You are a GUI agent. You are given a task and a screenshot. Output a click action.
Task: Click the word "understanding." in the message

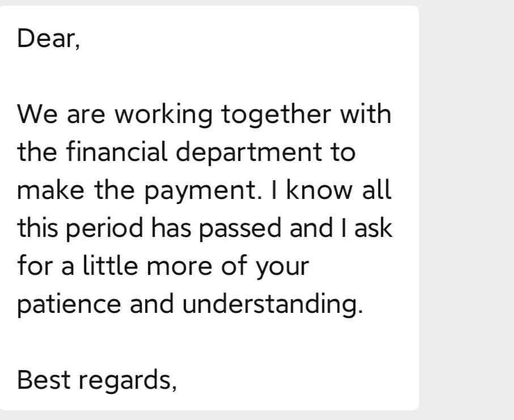point(273,304)
